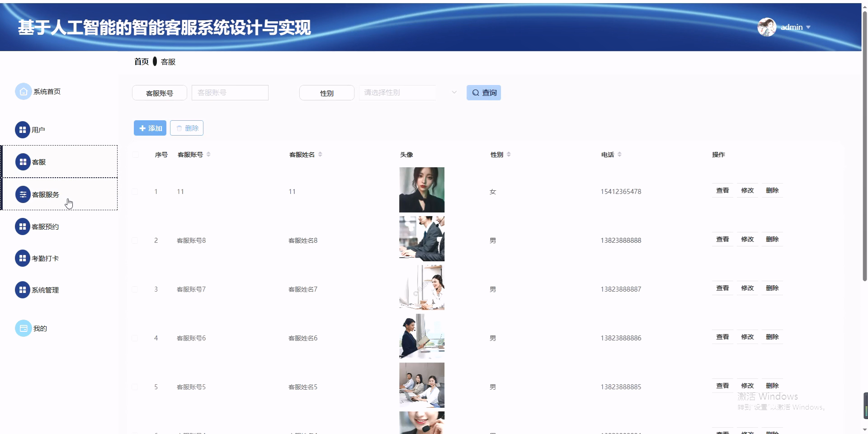Click 删除 for 客服账号5 row
The image size is (868, 434).
[x=772, y=386]
